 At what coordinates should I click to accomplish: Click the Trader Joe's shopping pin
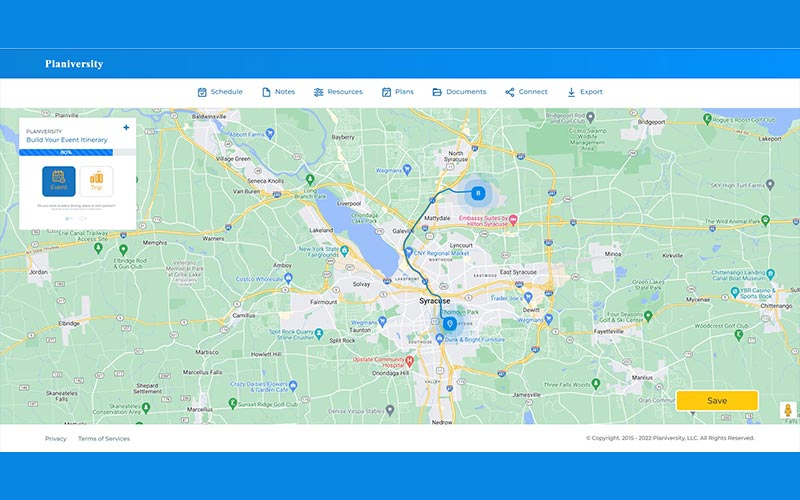(x=528, y=297)
